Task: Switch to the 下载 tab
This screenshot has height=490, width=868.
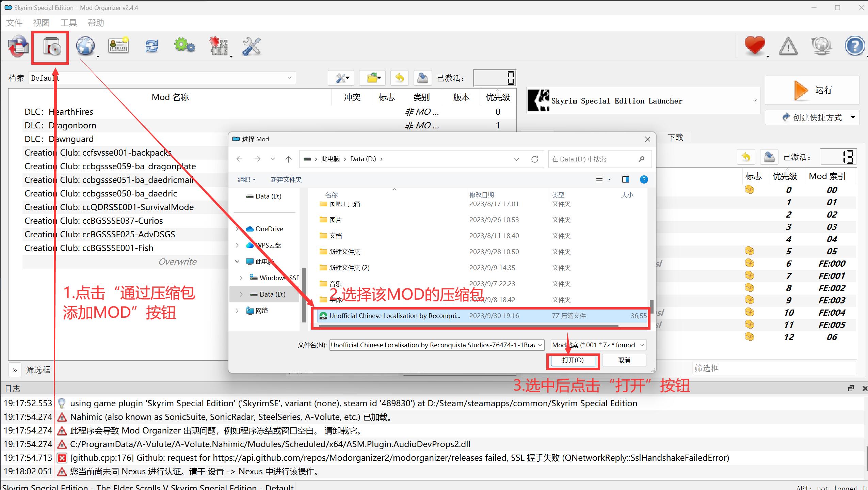Action: [x=675, y=138]
